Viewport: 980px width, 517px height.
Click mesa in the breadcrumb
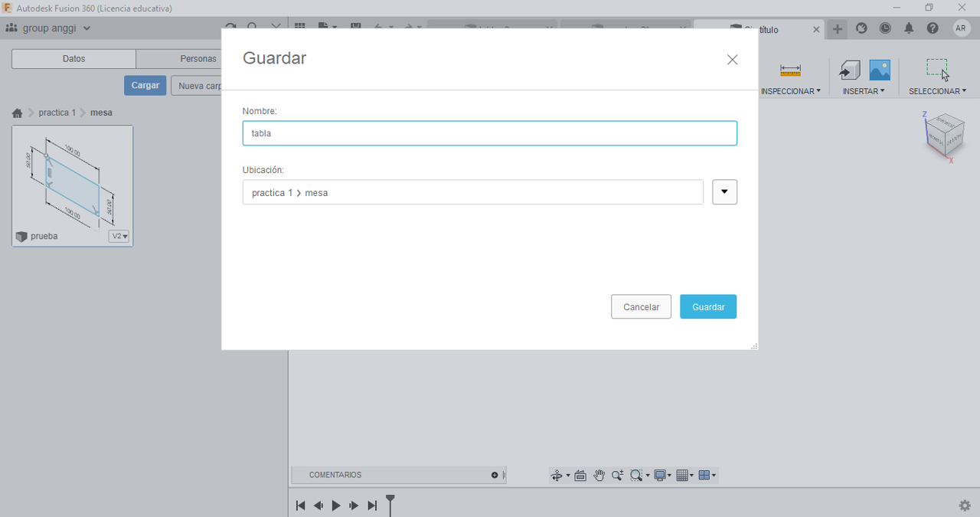pyautogui.click(x=101, y=113)
